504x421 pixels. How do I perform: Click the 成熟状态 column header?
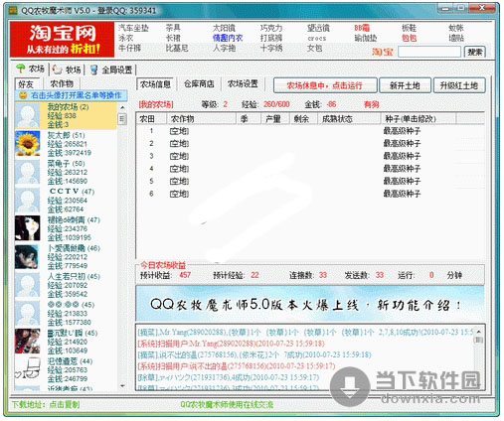(x=349, y=119)
